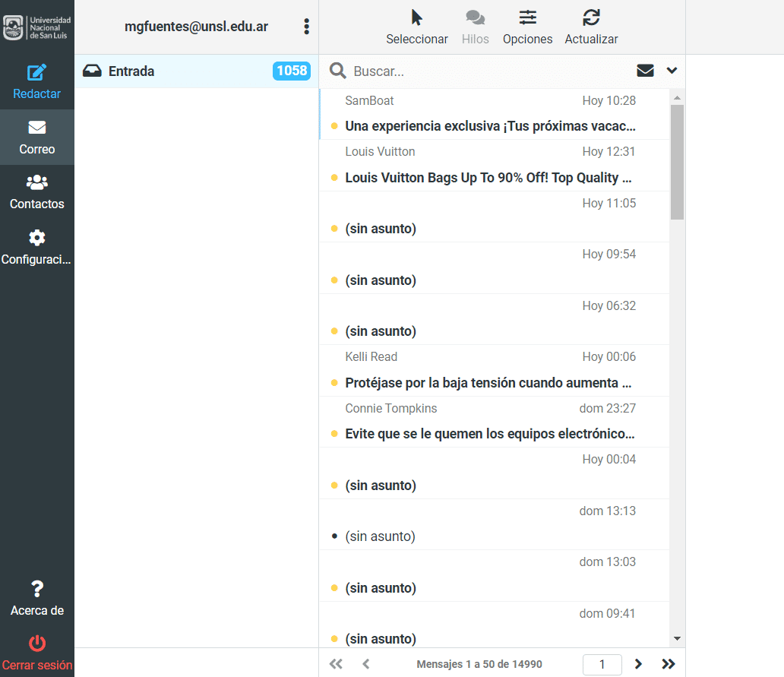Viewport: 784px width, 677px height.
Task: Open the Hoy 09:54 sin asunto message
Action: (x=494, y=268)
